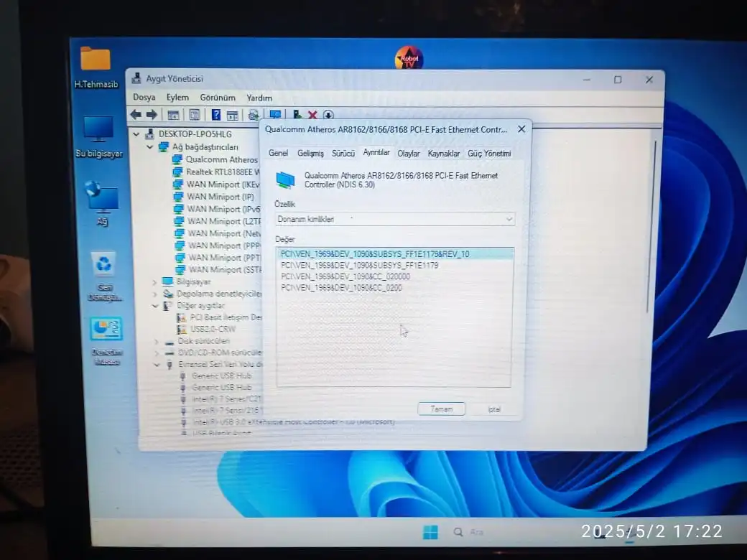Click the taskbar search field Ara
The height and width of the screenshot is (560, 747).
click(x=476, y=532)
